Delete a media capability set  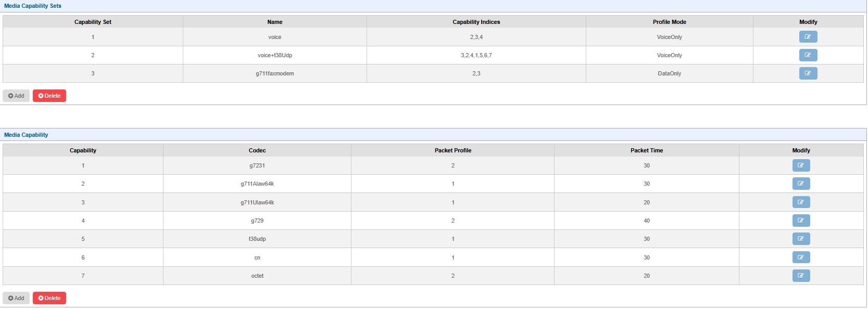click(x=49, y=96)
